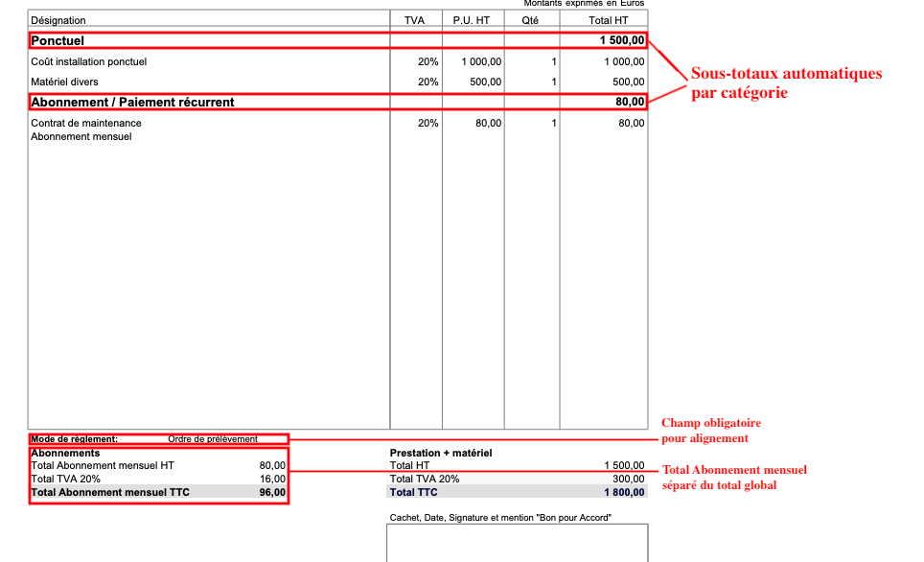Click unit price 1 000,00 of installation

click(x=481, y=61)
